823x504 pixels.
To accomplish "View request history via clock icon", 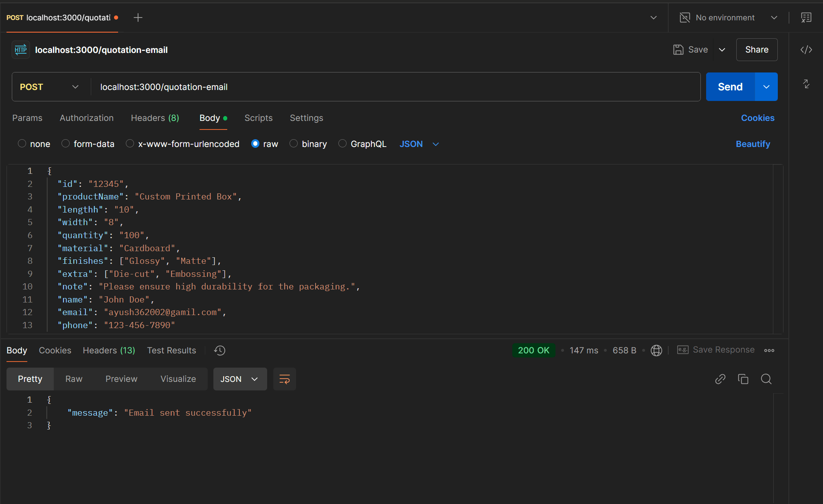I will (x=219, y=350).
